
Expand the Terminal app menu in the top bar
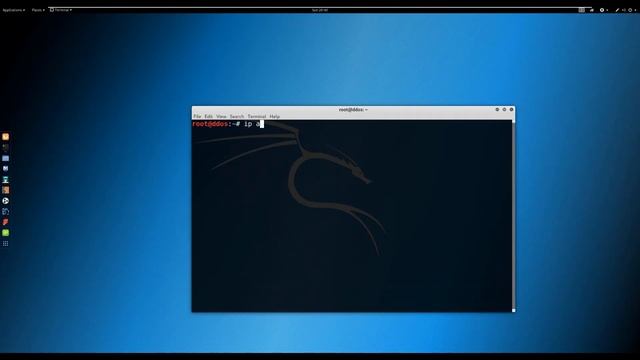[61, 10]
